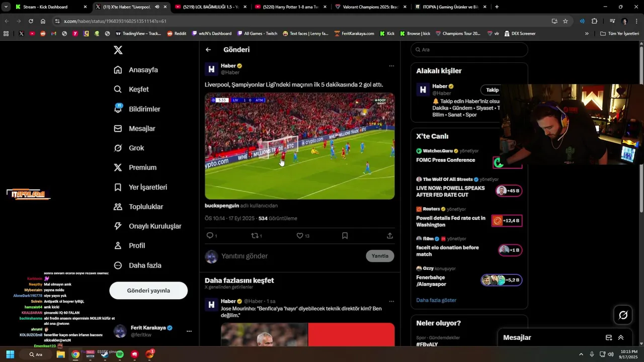Expand the bookmarks overflow chevron
644x362 pixels.
tap(587, 34)
